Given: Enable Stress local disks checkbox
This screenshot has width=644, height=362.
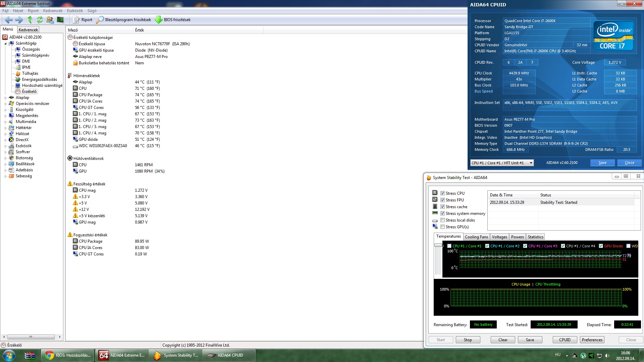Looking at the screenshot, I should (x=442, y=220).
